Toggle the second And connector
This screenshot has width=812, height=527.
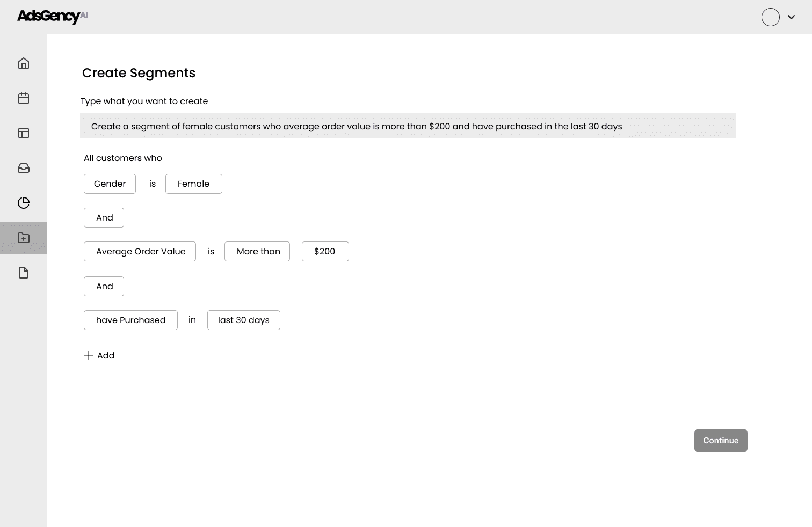tap(104, 286)
